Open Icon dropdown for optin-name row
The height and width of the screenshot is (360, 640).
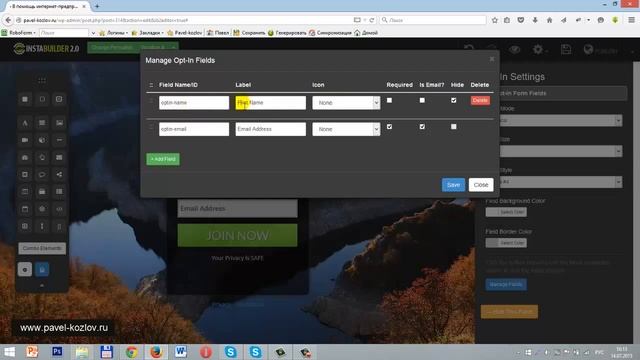[346, 103]
